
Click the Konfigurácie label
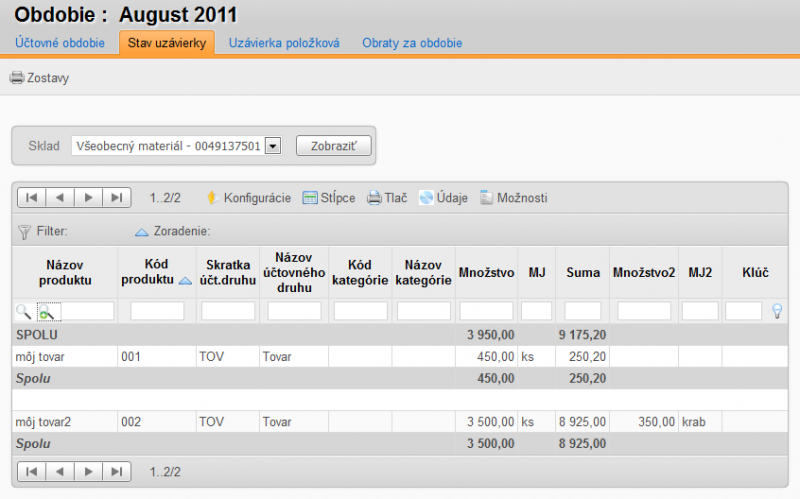coord(257,198)
